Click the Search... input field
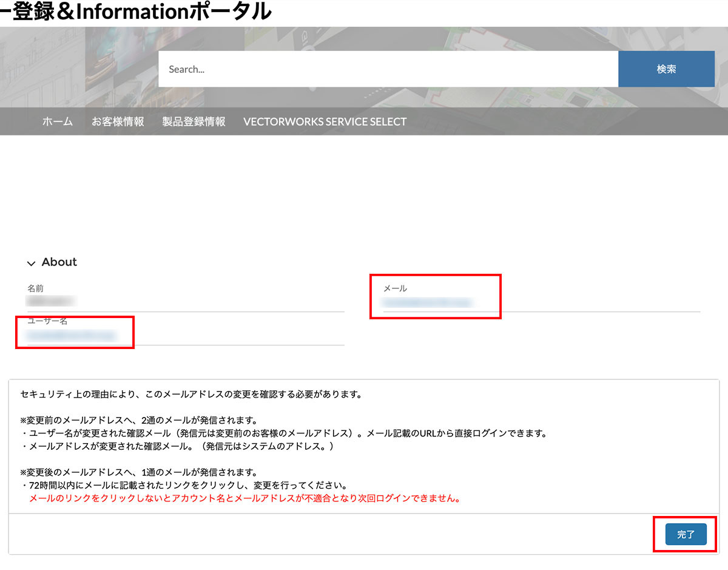 click(x=388, y=69)
